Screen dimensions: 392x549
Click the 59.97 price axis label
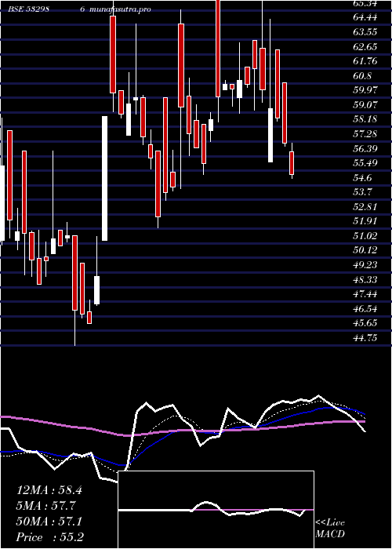(365, 90)
